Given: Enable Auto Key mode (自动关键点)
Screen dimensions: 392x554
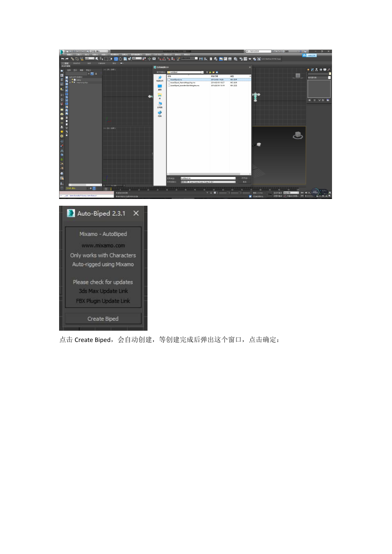Looking at the screenshot, I should pos(278,193).
